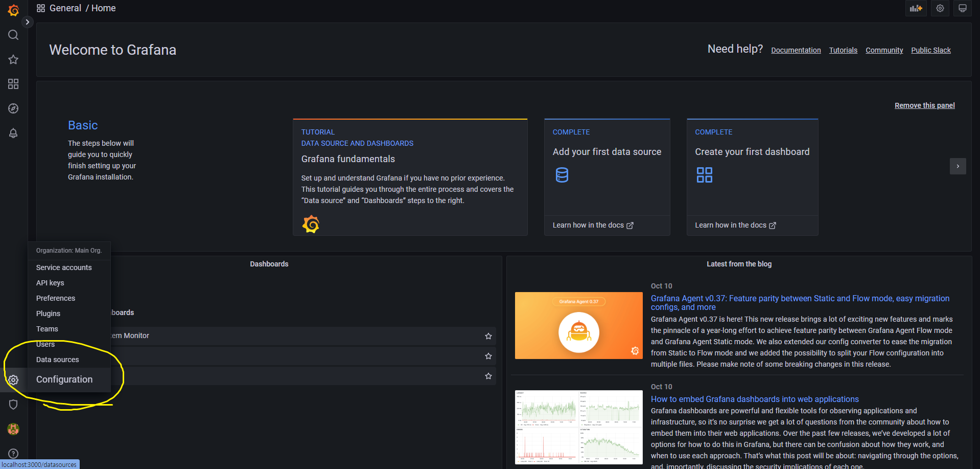980x469 pixels.
Task: Open the user profile avatar
Action: pos(13,429)
